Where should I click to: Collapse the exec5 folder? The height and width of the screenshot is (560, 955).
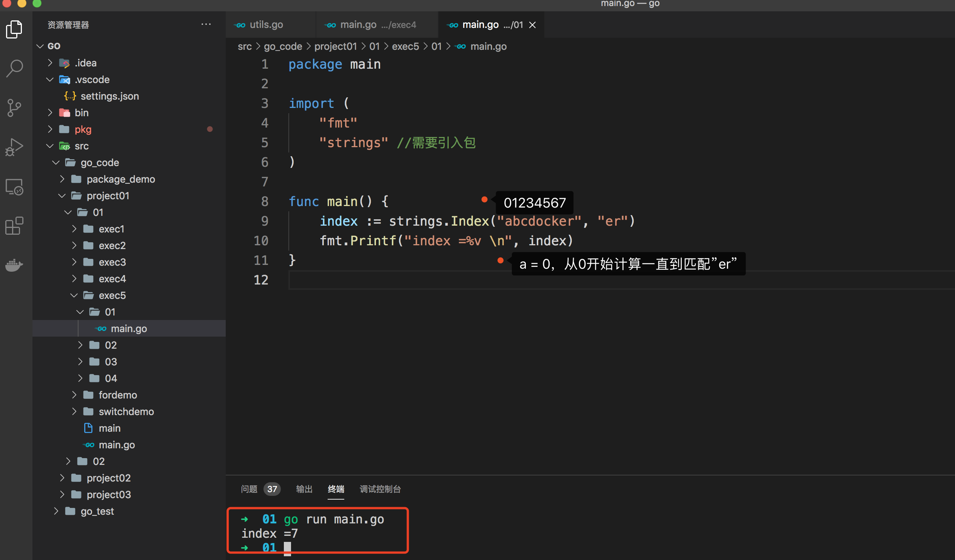[112, 295]
